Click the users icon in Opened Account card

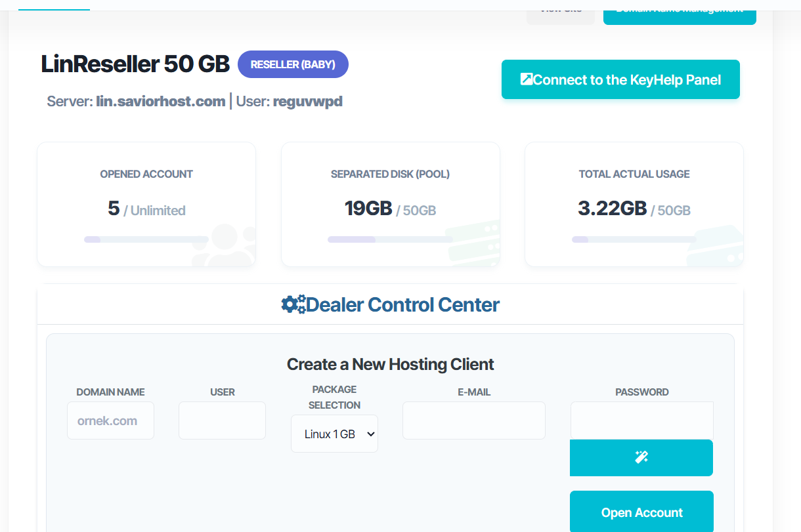(x=225, y=246)
